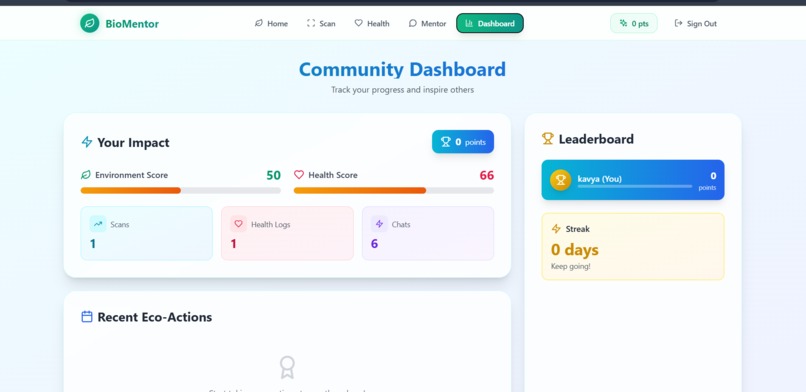The height and width of the screenshot is (392, 806).
Task: Open the Mentor chat nav item
Action: click(x=427, y=23)
